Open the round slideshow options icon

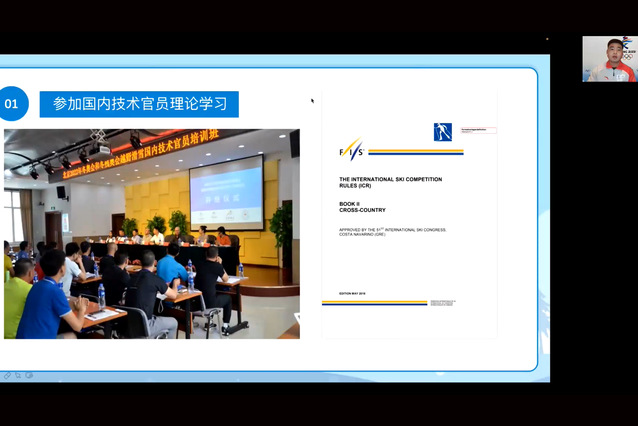29,375
